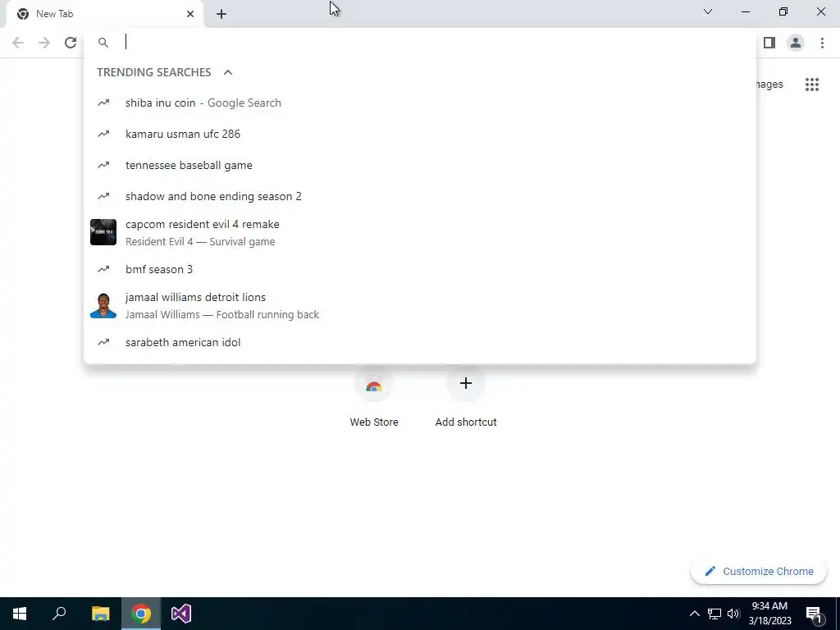
Task: Select suggestion kamaru usman ufc 286
Action: click(420, 134)
